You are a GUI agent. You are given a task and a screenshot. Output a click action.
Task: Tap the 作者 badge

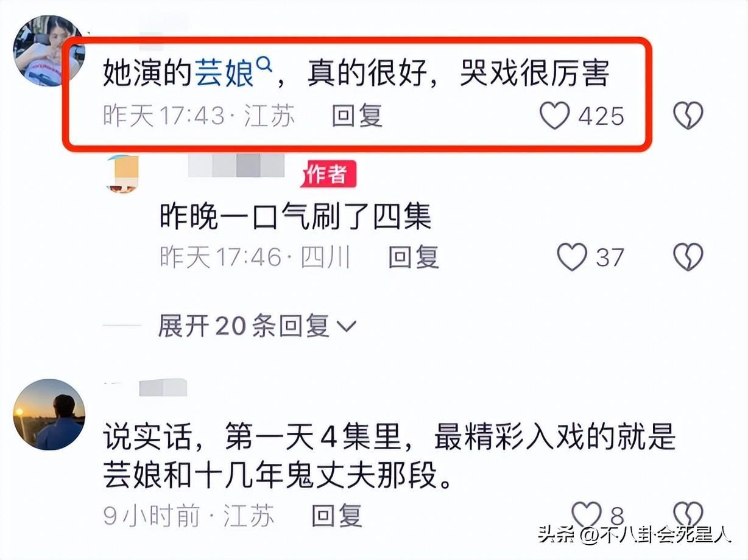coord(328,175)
